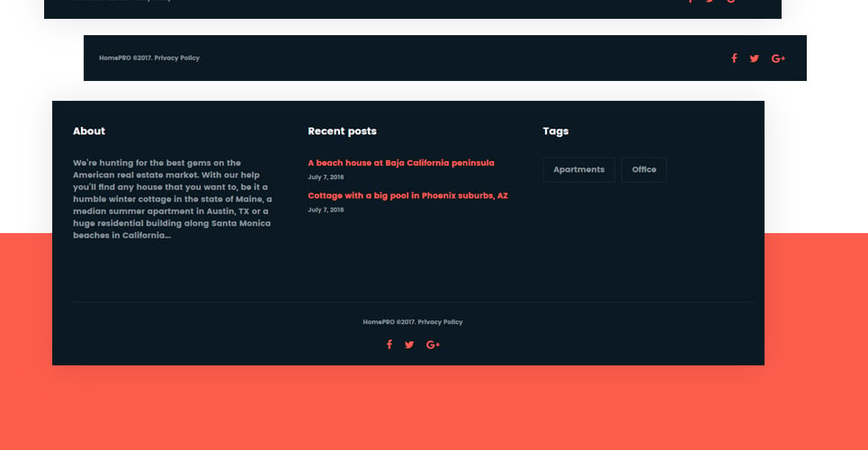Click Google Plus icon below centered copyright
Viewport: 868px width, 450px height.
[x=433, y=345]
